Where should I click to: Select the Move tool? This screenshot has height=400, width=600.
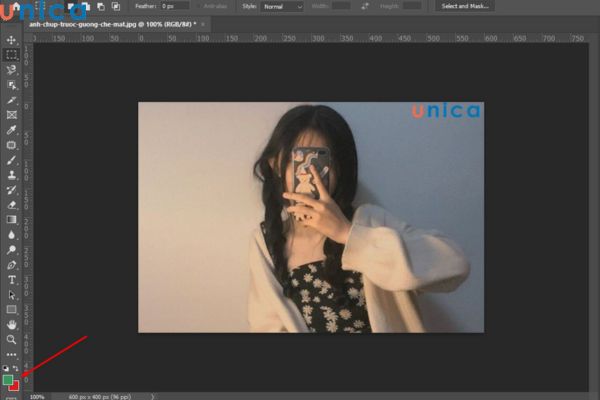[11, 40]
